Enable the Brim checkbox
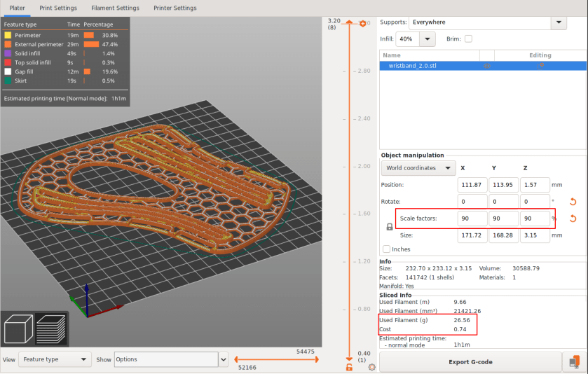This screenshot has width=588, height=374. click(468, 39)
